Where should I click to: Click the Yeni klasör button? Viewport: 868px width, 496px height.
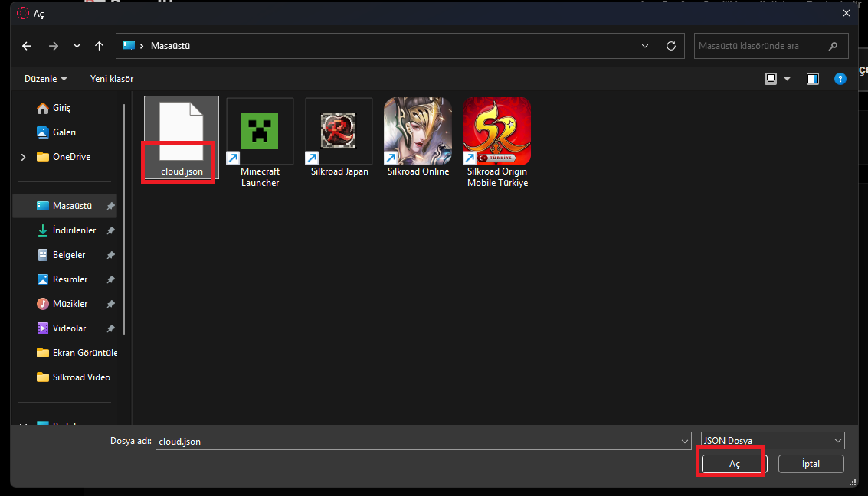point(112,79)
